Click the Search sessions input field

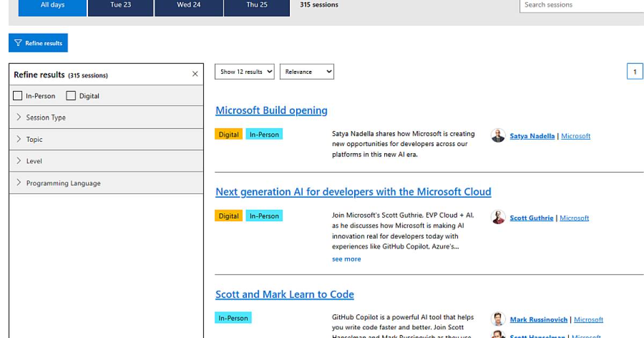point(580,5)
